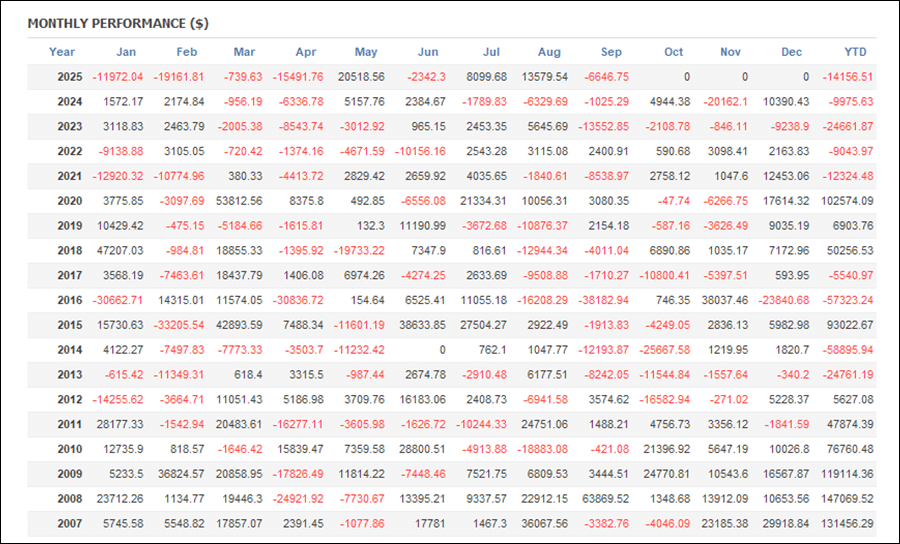
Task: Click the Jul column header
Action: 491,52
